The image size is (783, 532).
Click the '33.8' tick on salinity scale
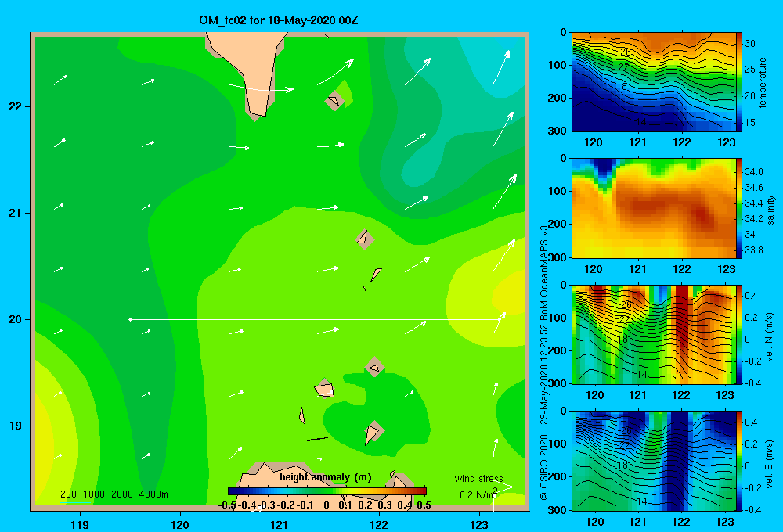[x=753, y=250]
